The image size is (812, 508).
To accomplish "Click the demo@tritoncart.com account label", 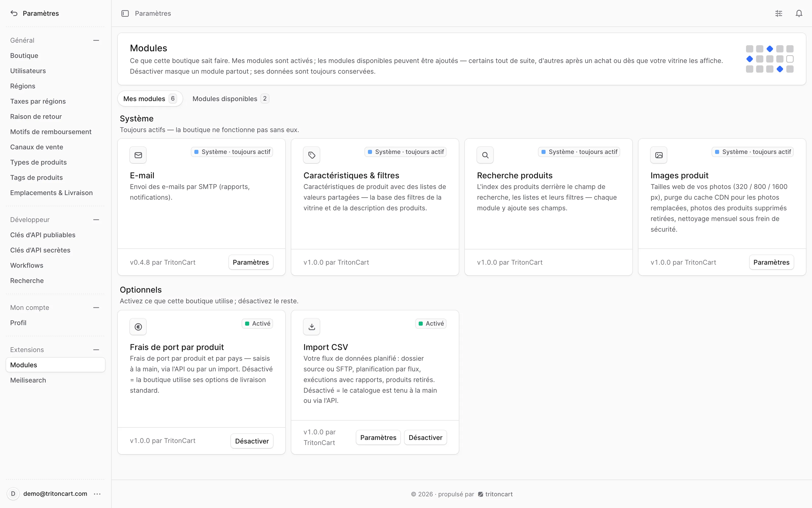I will (x=55, y=494).
